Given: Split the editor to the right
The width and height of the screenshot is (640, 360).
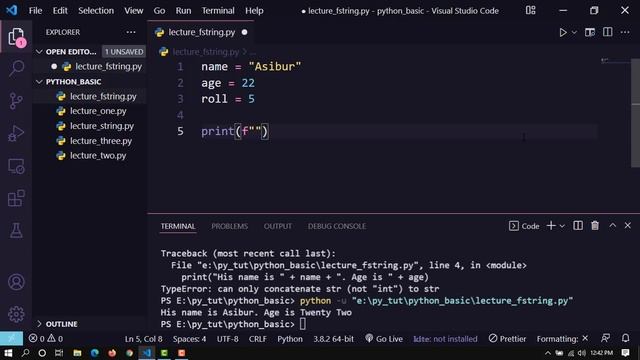Looking at the screenshot, I should point(607,32).
